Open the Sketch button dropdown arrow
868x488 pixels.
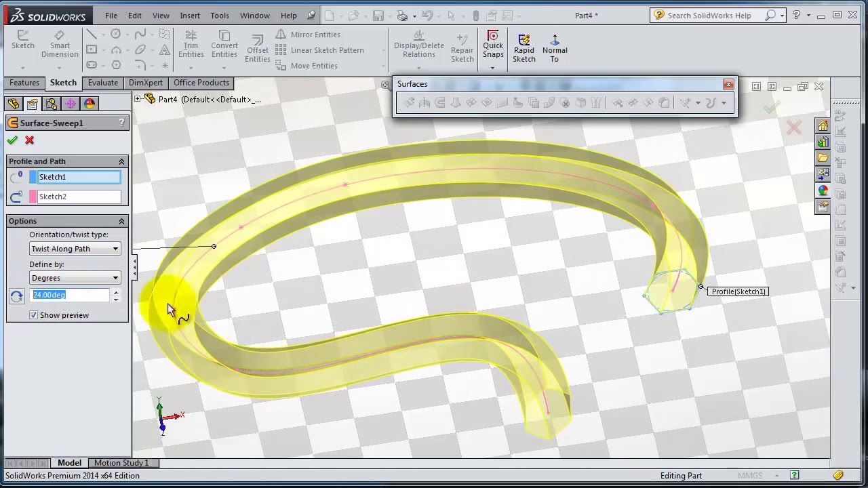click(x=22, y=67)
